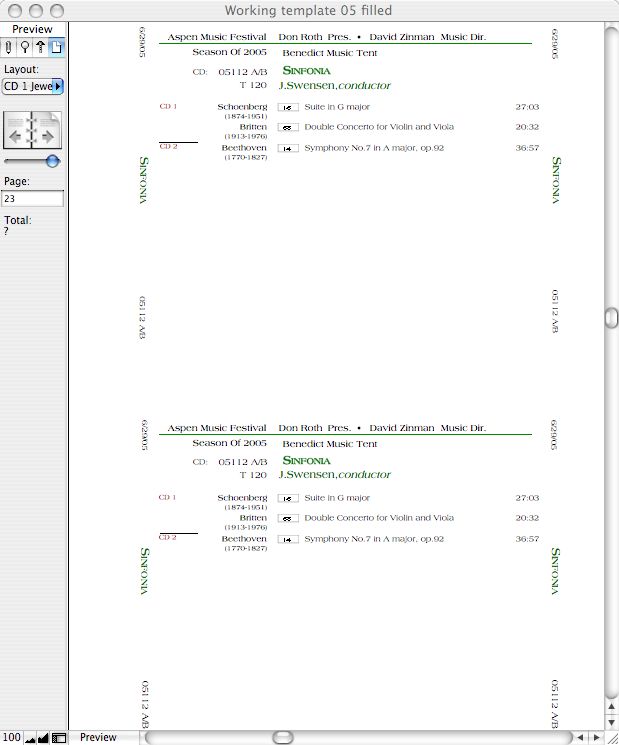
Task: Click the horizontal scroll right arrow
Action: 596,738
